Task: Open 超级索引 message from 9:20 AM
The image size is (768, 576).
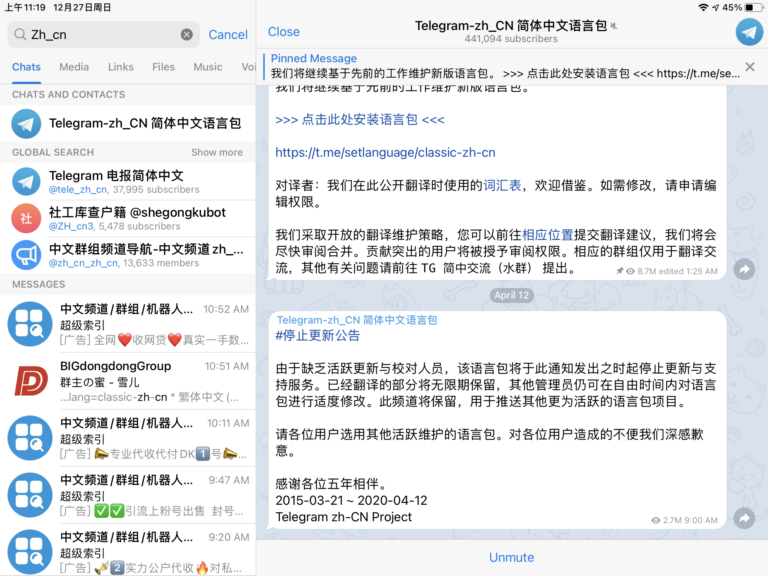Action: [128, 551]
